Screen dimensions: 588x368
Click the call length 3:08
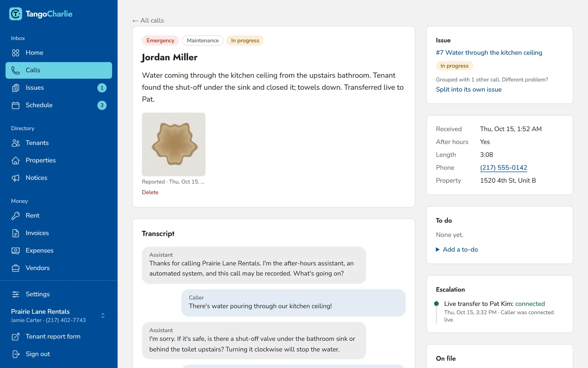[487, 155]
